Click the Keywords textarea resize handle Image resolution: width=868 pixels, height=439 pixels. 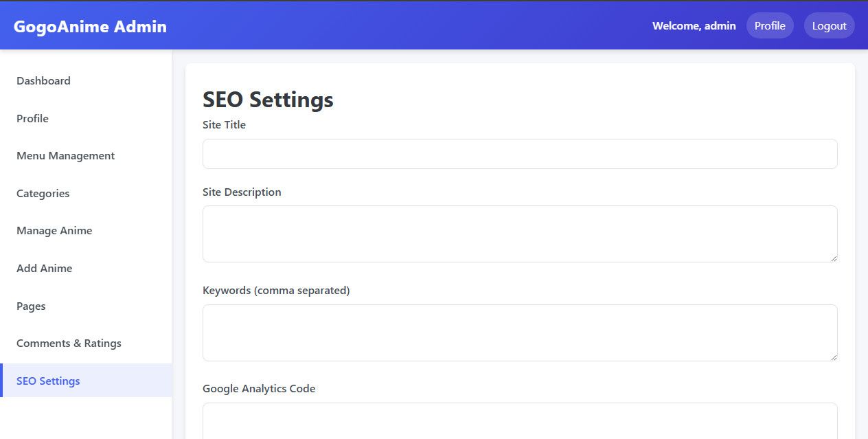coord(834,357)
